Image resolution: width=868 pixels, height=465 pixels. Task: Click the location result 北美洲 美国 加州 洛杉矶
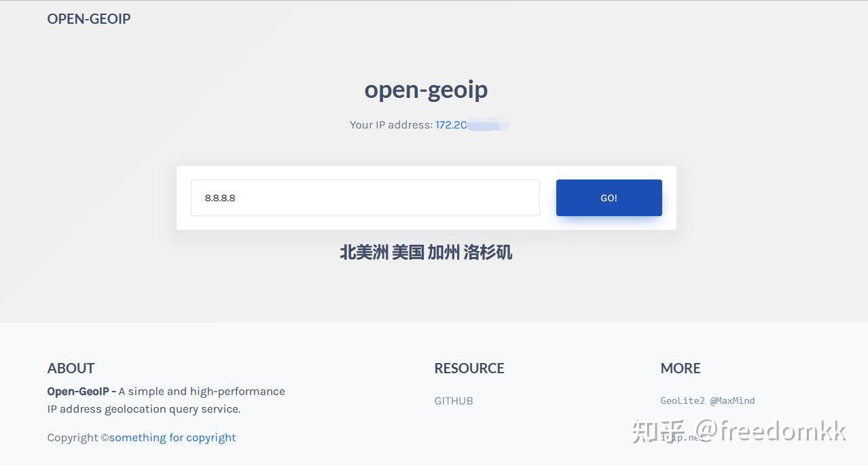point(426,252)
